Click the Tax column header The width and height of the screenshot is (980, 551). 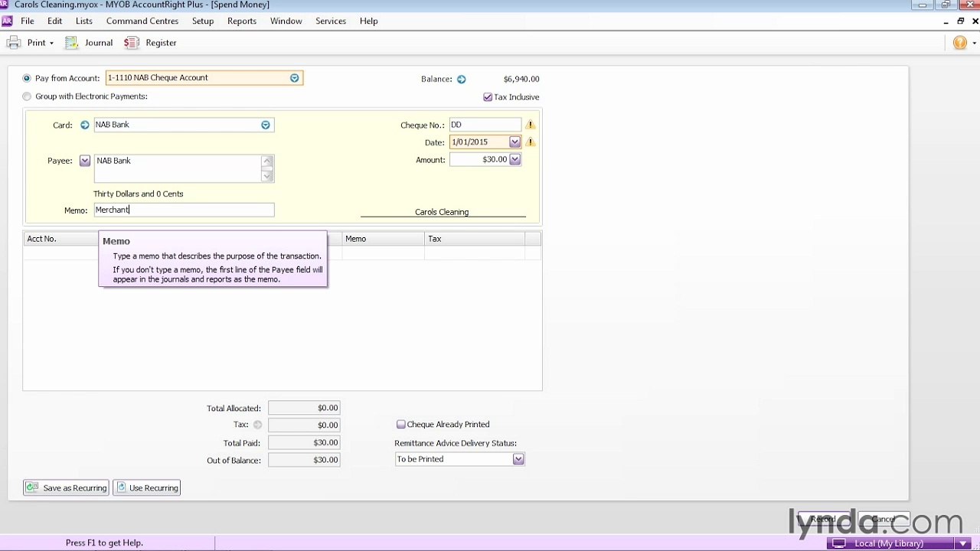475,239
